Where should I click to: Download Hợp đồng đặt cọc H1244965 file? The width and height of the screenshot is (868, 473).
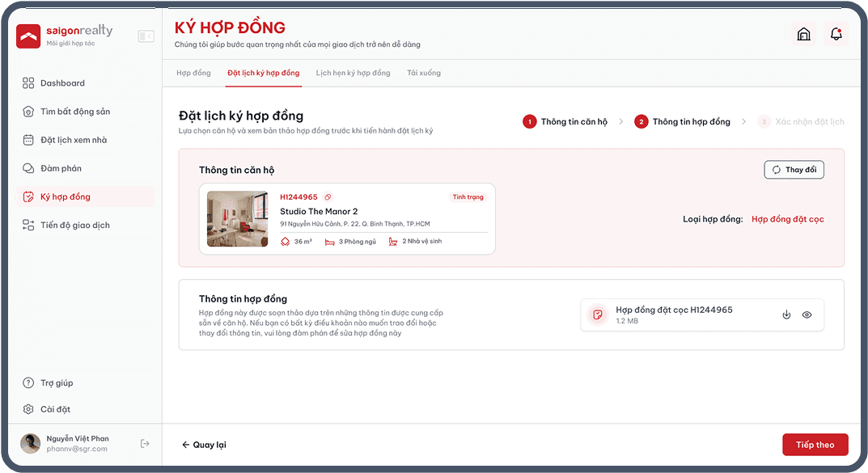point(786,315)
